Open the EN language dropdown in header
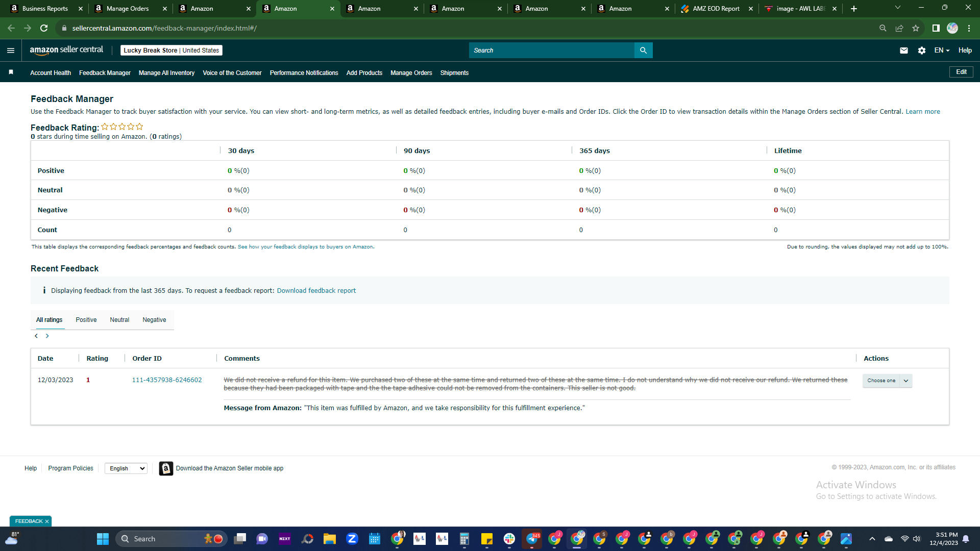This screenshot has width=980, height=551. coord(942,51)
